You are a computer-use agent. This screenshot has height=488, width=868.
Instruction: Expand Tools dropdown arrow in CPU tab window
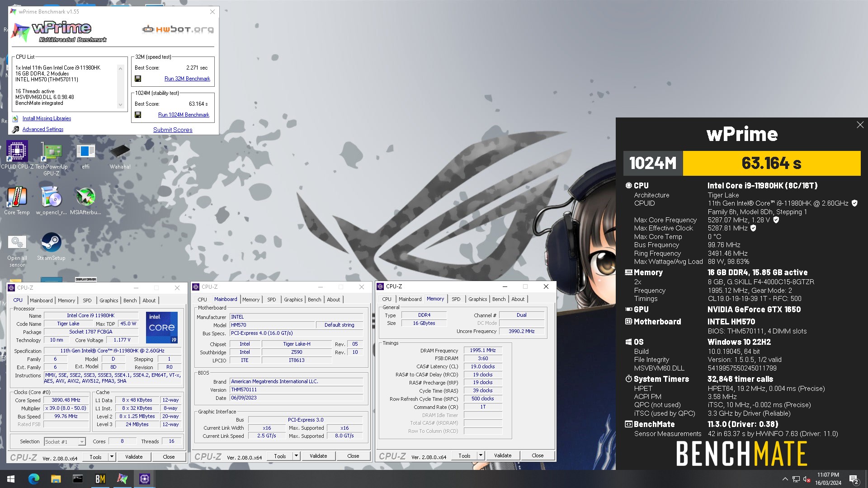coord(112,457)
